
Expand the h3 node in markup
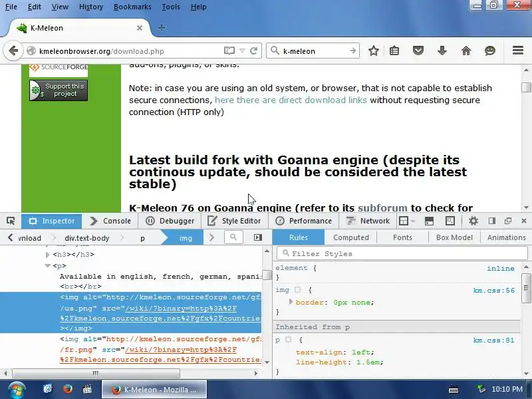[x=47, y=255]
